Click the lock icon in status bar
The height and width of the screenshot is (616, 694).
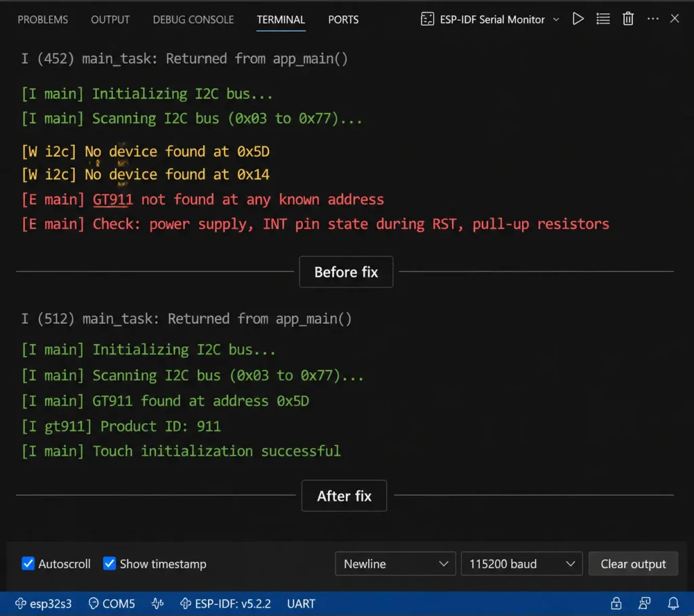616,603
